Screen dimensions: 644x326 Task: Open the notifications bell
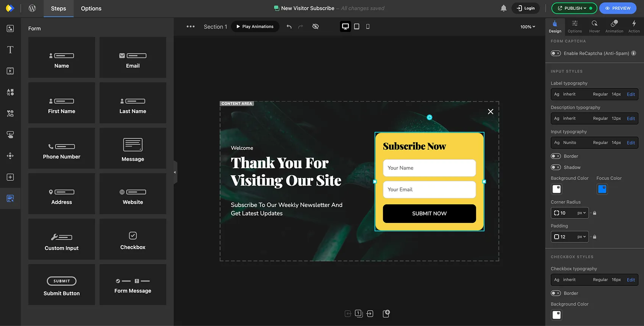[503, 8]
